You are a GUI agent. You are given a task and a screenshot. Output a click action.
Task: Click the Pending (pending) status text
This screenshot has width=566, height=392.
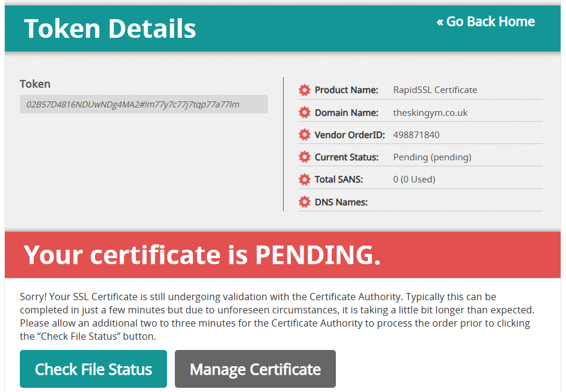pyautogui.click(x=432, y=157)
